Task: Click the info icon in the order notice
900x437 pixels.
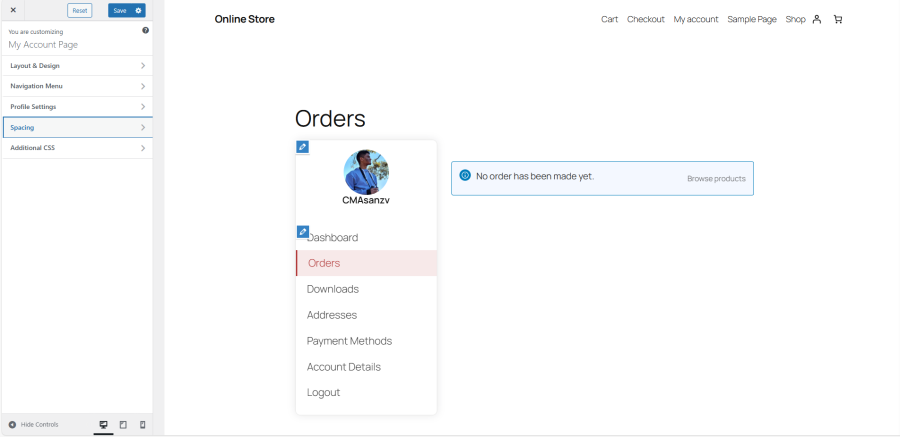Action: 465,176
